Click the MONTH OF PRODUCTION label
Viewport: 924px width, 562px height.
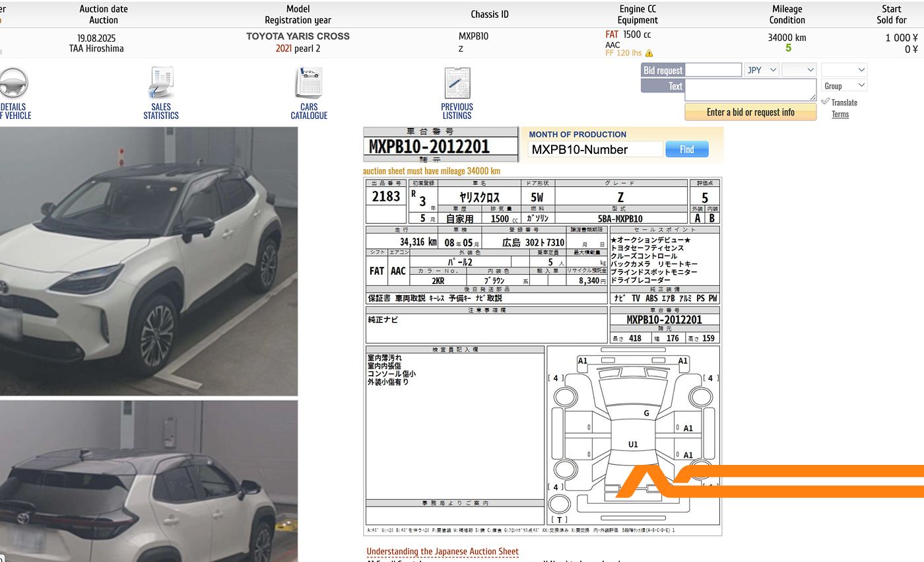tap(577, 134)
